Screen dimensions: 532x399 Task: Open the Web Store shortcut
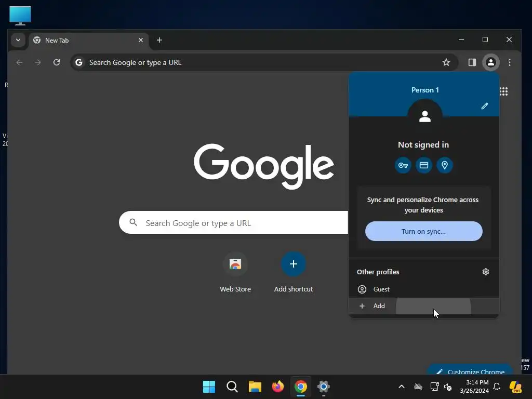click(235, 272)
